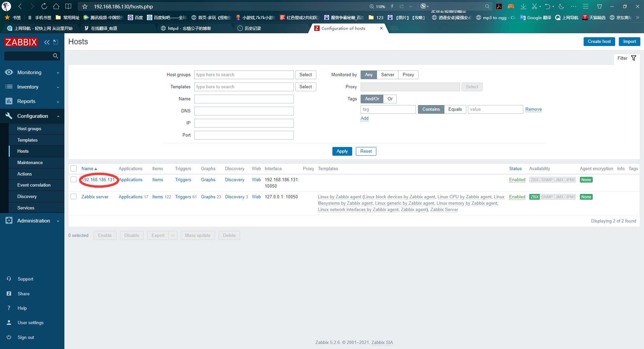Viewport: 644px width, 349px height.
Task: Open the Export dropdown arrow
Action: pos(173,236)
